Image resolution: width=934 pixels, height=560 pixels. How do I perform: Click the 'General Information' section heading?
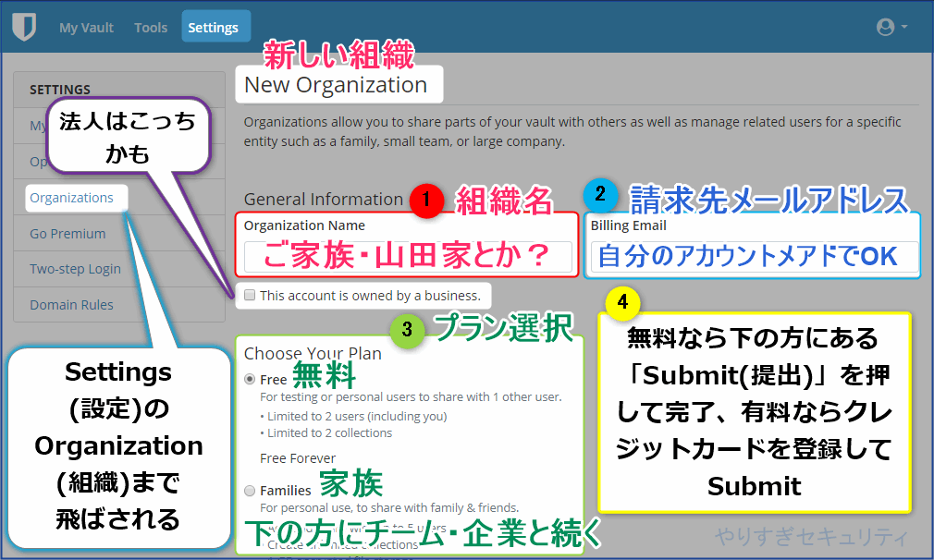pyautogui.click(x=324, y=199)
